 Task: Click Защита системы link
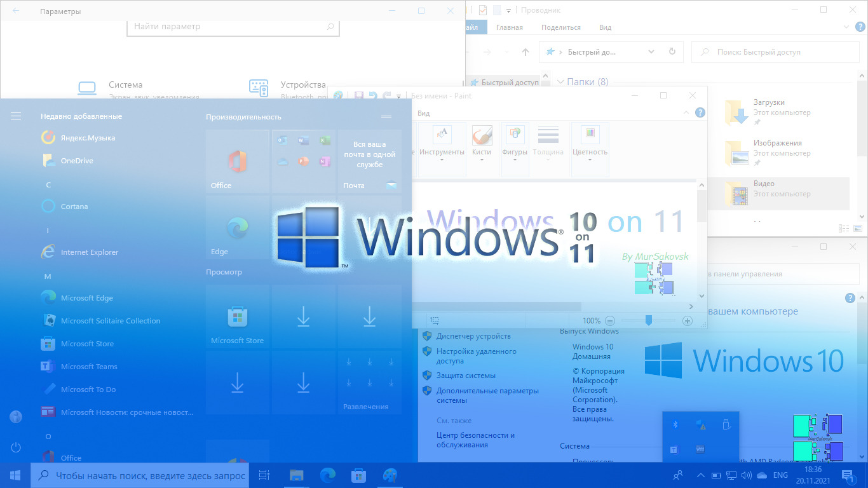pos(466,376)
